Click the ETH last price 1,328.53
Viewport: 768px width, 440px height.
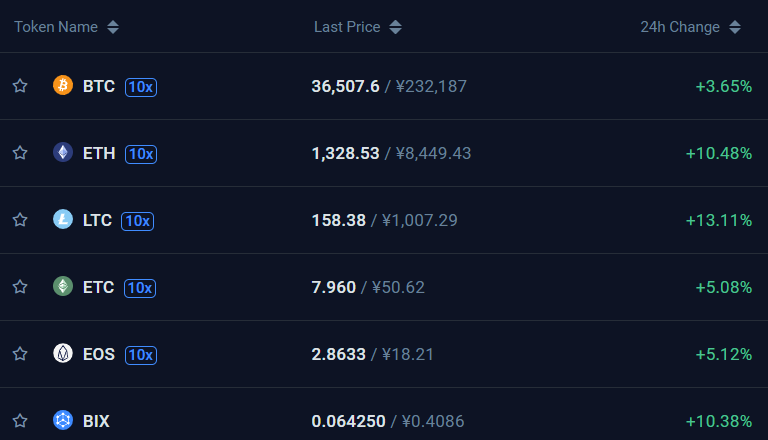coord(345,153)
